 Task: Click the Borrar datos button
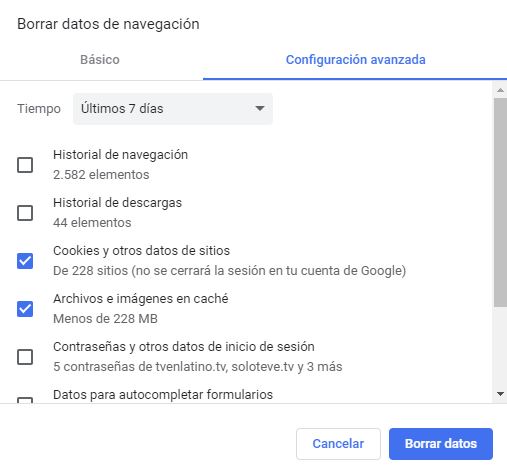point(441,444)
